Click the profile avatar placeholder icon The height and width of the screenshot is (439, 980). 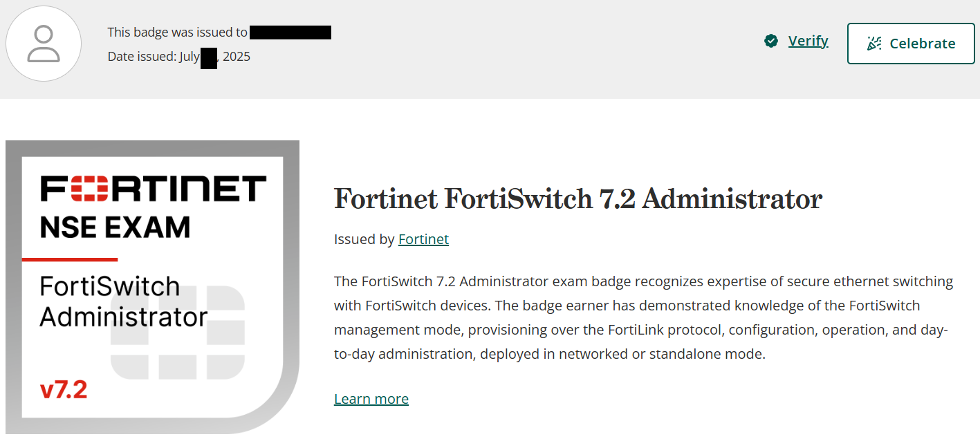point(44,44)
